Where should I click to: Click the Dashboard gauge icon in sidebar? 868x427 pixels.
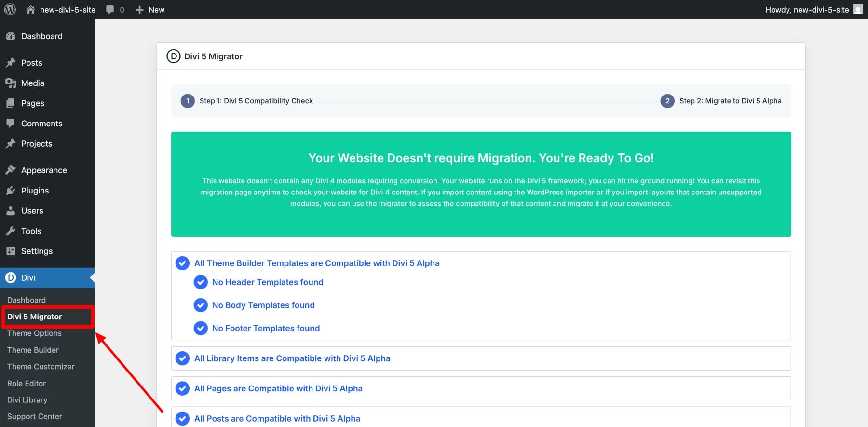(x=11, y=36)
